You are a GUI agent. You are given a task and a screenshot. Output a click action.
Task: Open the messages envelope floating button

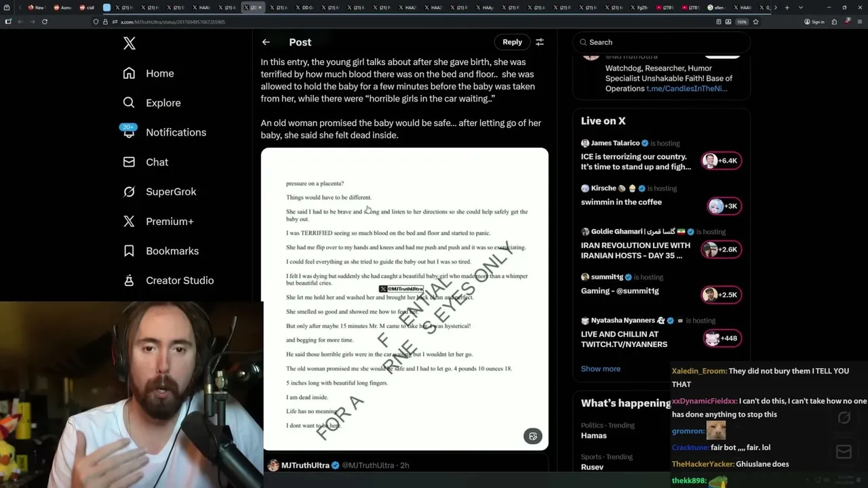(x=844, y=452)
